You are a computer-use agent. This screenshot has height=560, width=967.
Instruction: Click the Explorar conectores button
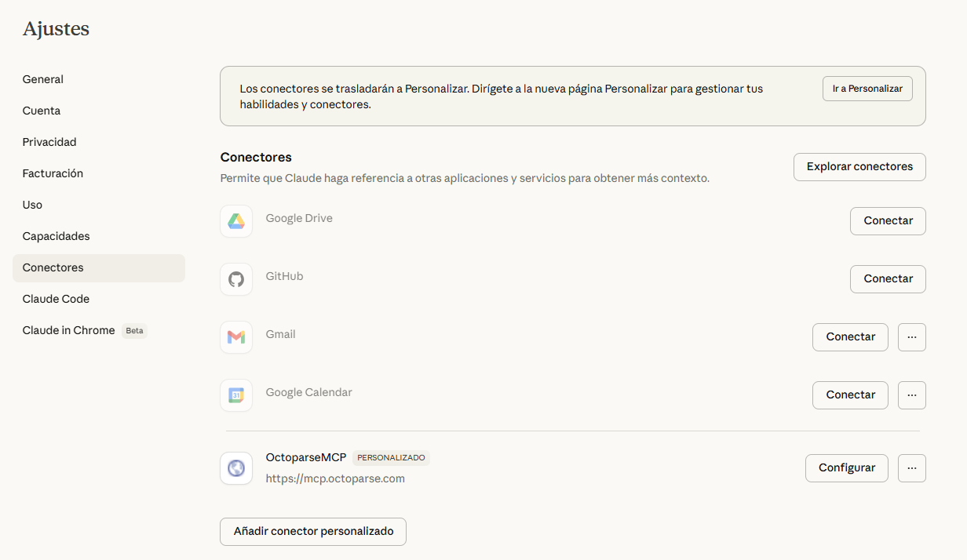tap(859, 167)
